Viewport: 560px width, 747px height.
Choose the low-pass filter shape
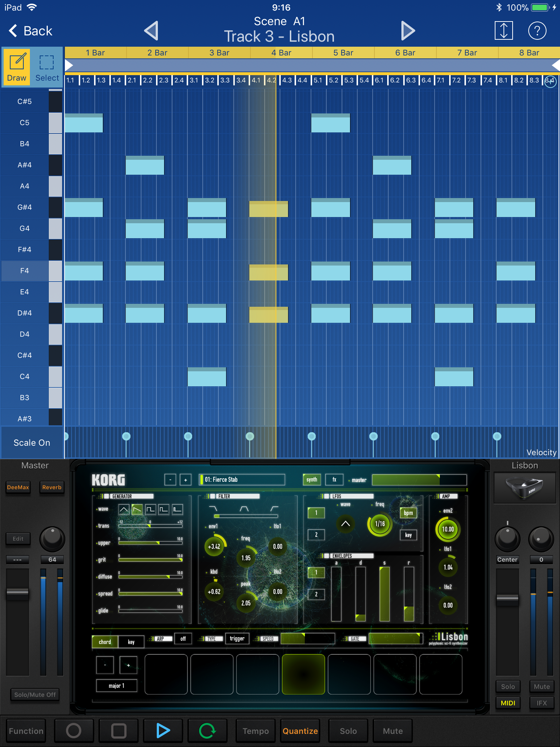pos(213,508)
